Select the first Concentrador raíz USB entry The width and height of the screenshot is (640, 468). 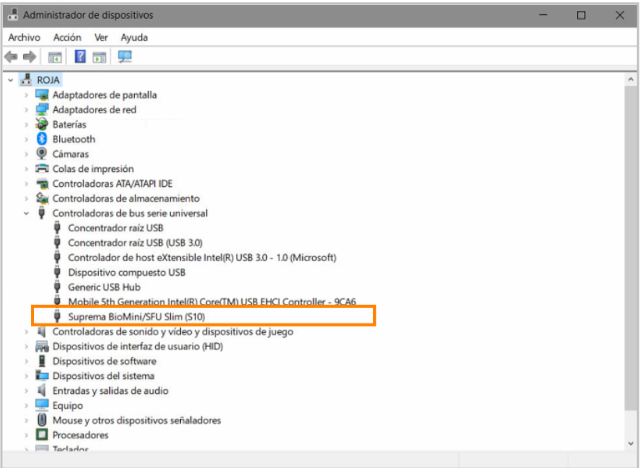pyautogui.click(x=116, y=228)
